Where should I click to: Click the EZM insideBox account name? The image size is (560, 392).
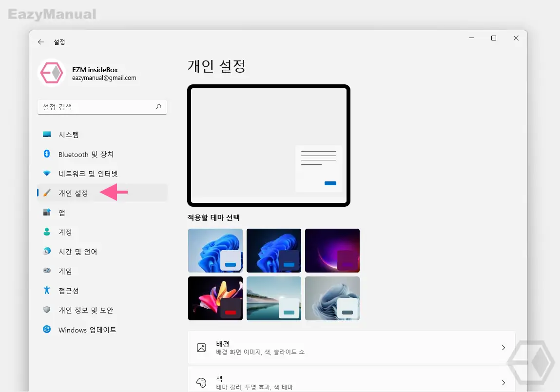click(x=95, y=70)
